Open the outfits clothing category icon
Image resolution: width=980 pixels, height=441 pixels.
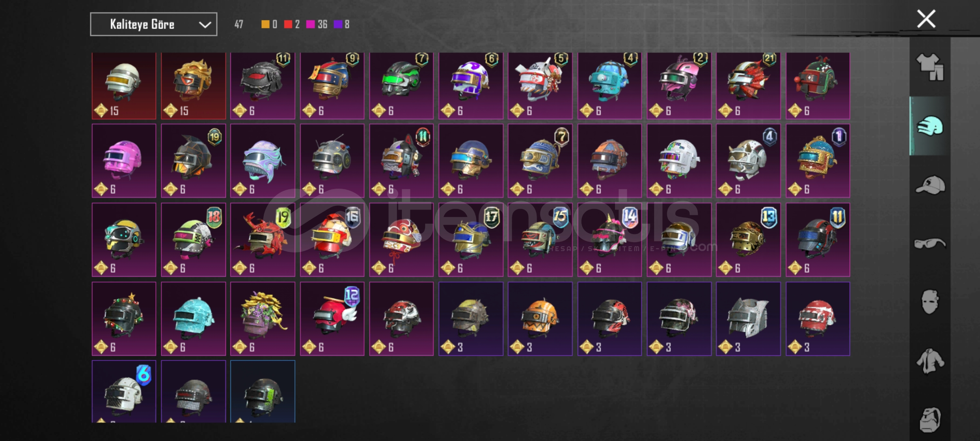930,67
